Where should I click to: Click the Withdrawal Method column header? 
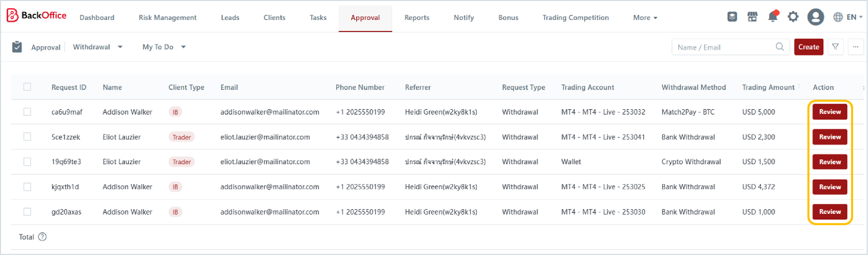[694, 87]
